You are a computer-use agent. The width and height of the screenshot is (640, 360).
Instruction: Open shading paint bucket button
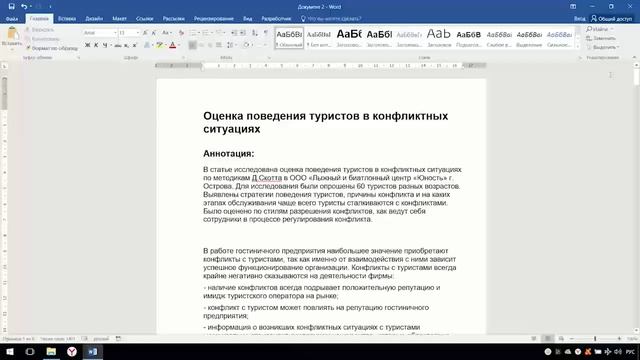[247, 45]
